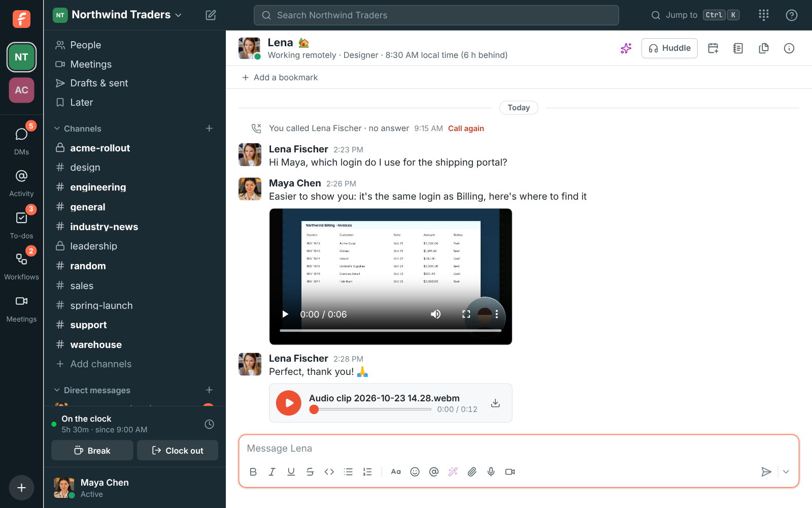Click the Clock out button

pos(178,451)
